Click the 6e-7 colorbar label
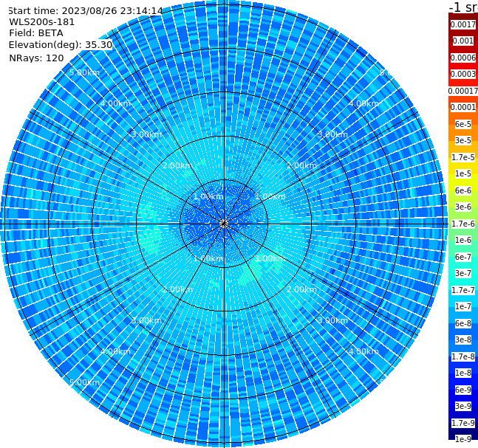 coord(463,257)
